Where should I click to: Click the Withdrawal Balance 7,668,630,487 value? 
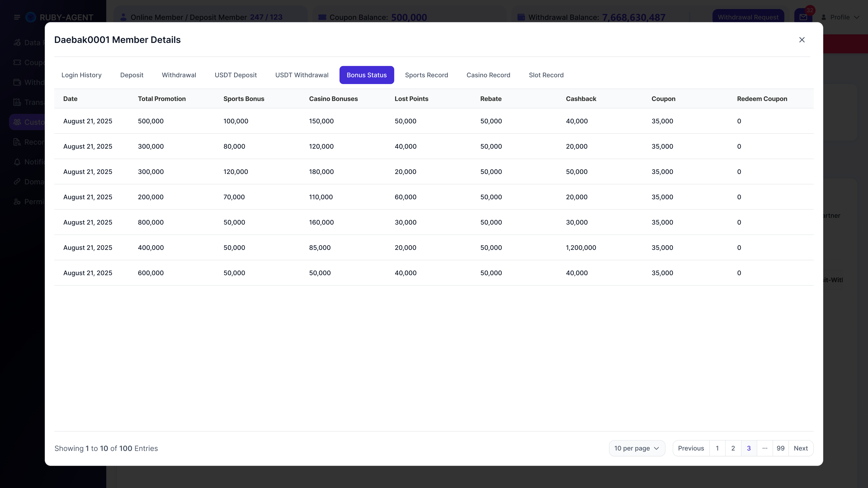(x=633, y=17)
